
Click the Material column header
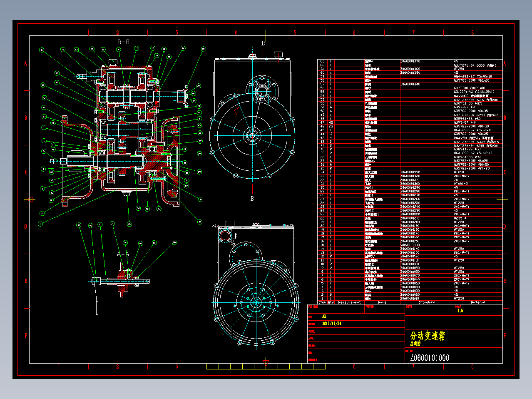[478, 302]
